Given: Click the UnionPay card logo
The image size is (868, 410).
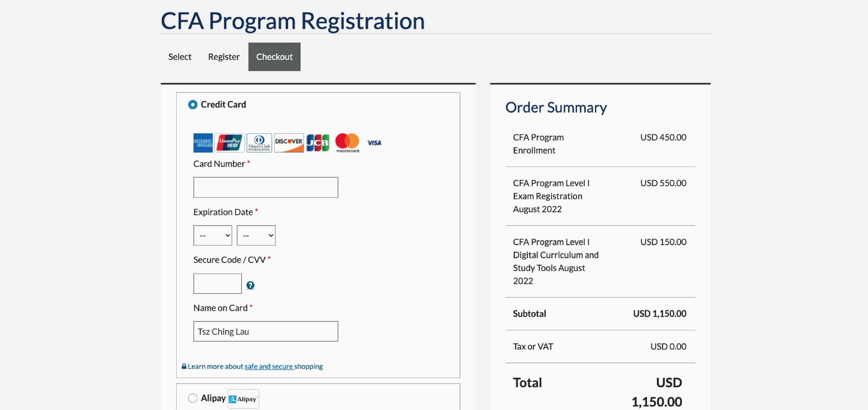Looking at the screenshot, I should [230, 143].
